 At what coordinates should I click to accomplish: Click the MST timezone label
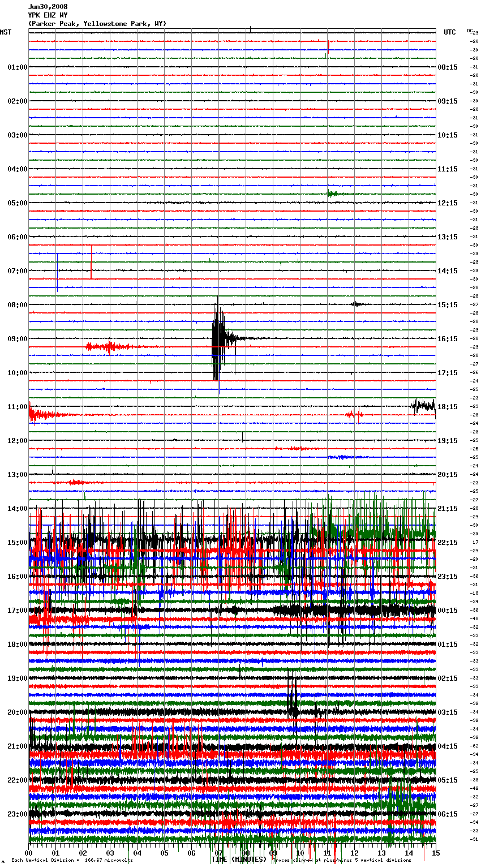coord(6,32)
